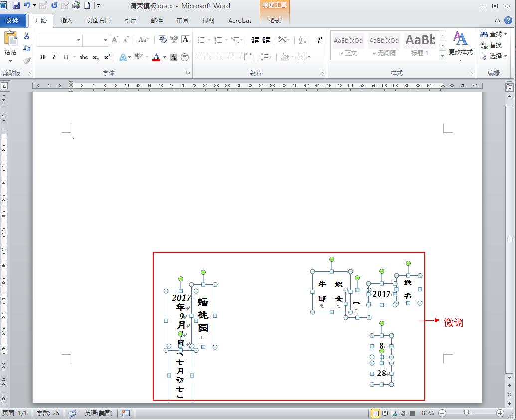
Task: Toggle Bold formatting
Action: 42,57
